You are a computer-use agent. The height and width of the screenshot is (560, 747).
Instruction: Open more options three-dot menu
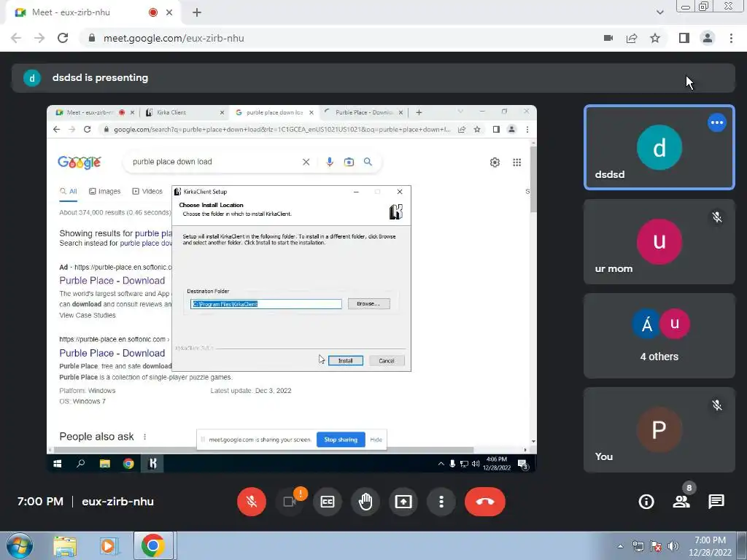pyautogui.click(x=441, y=502)
